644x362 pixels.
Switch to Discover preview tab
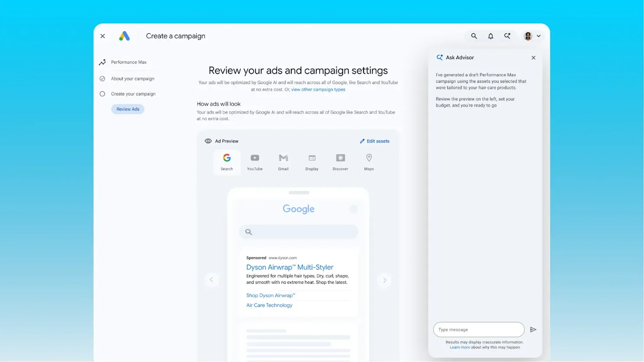pyautogui.click(x=341, y=162)
